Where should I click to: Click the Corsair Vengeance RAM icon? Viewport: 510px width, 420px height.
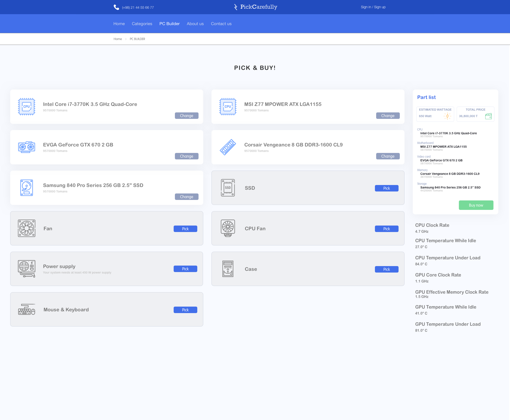click(228, 147)
